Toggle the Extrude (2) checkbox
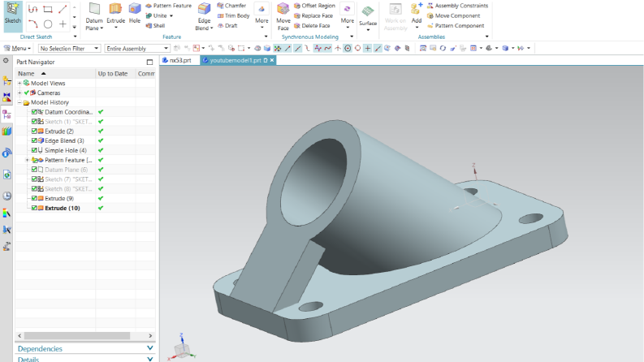 click(34, 131)
